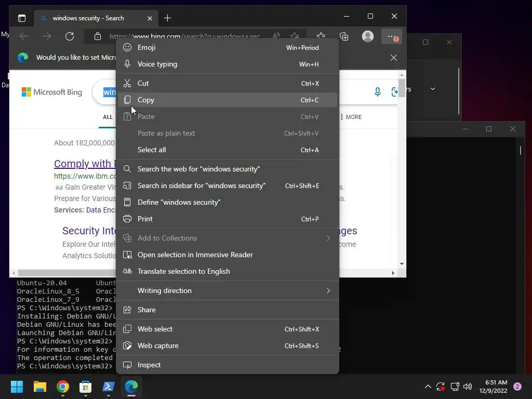Click in the Edge address bar URL
The height and width of the screenshot is (399, 532).
184,36
